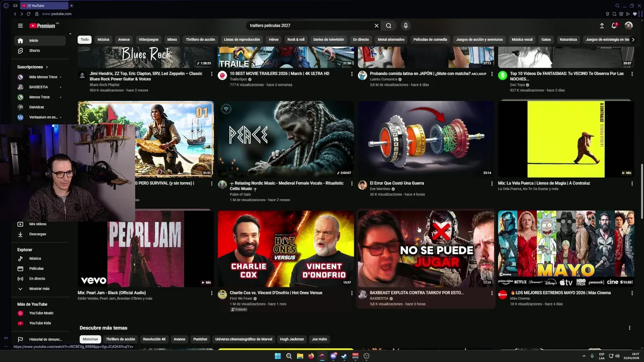The image size is (644, 362).
Task: Start voice search with the microphone
Action: point(406,26)
